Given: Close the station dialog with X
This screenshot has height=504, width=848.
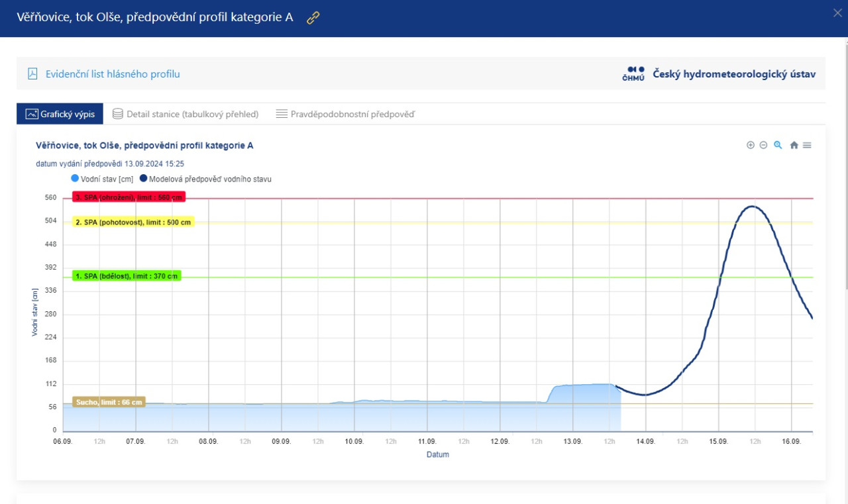Looking at the screenshot, I should (837, 12).
